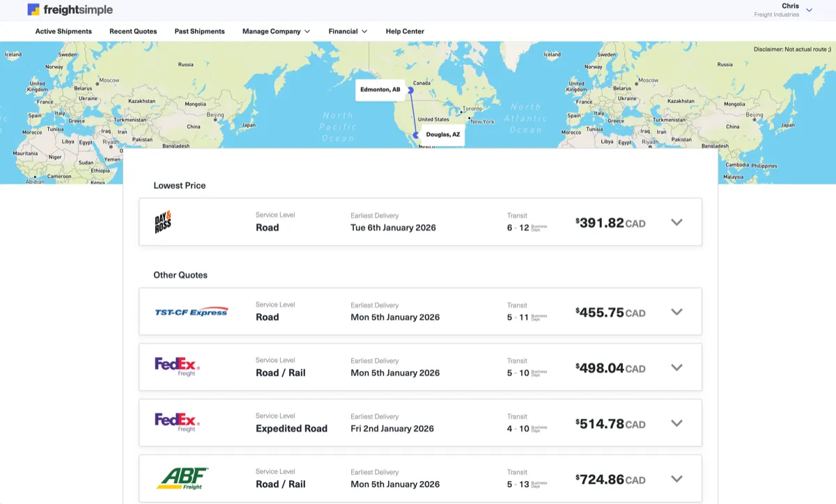
Task: Open the Manage Company dropdown menu
Action: point(276,31)
